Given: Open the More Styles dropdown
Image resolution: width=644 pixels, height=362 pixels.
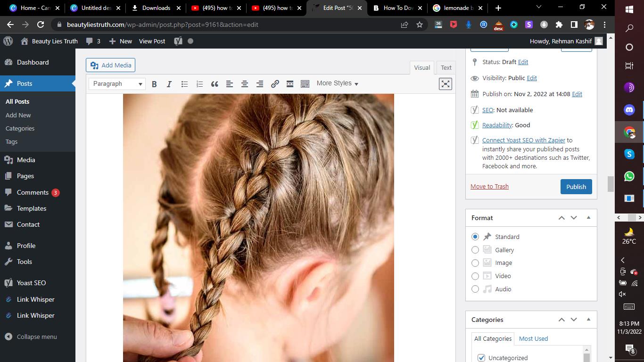Looking at the screenshot, I should (337, 83).
